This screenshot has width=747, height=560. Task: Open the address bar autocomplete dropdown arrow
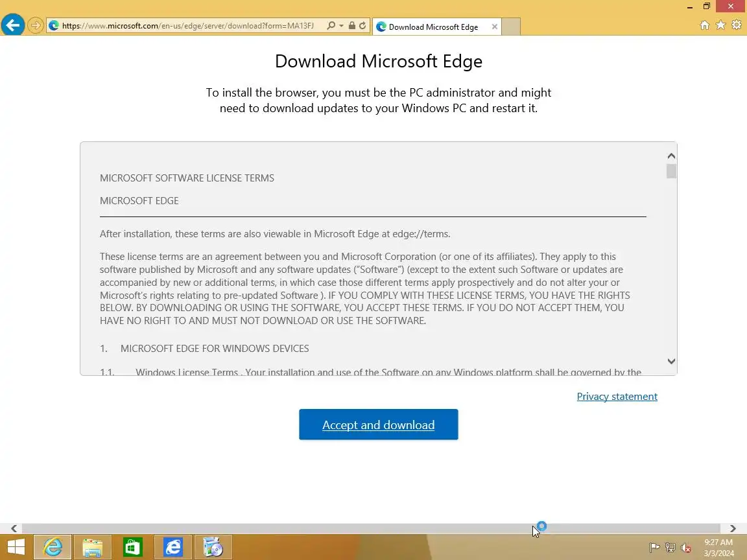(341, 26)
